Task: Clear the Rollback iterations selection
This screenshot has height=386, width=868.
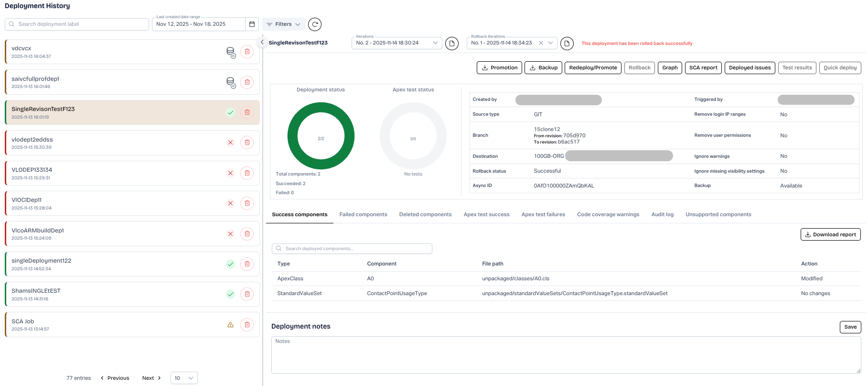Action: point(541,43)
